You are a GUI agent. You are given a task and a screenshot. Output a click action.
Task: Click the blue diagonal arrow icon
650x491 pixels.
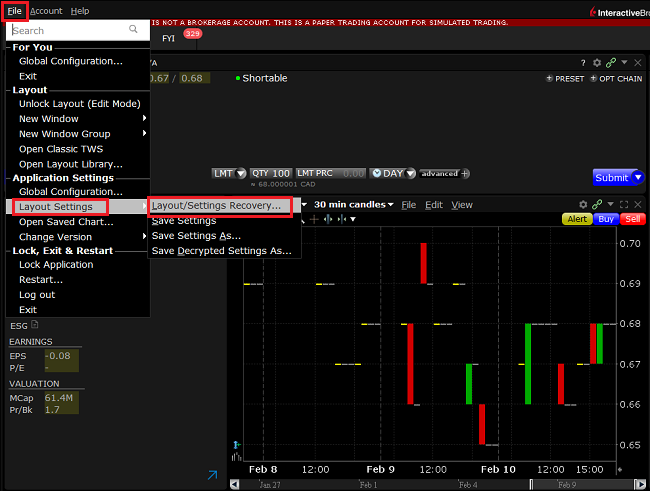click(x=212, y=475)
